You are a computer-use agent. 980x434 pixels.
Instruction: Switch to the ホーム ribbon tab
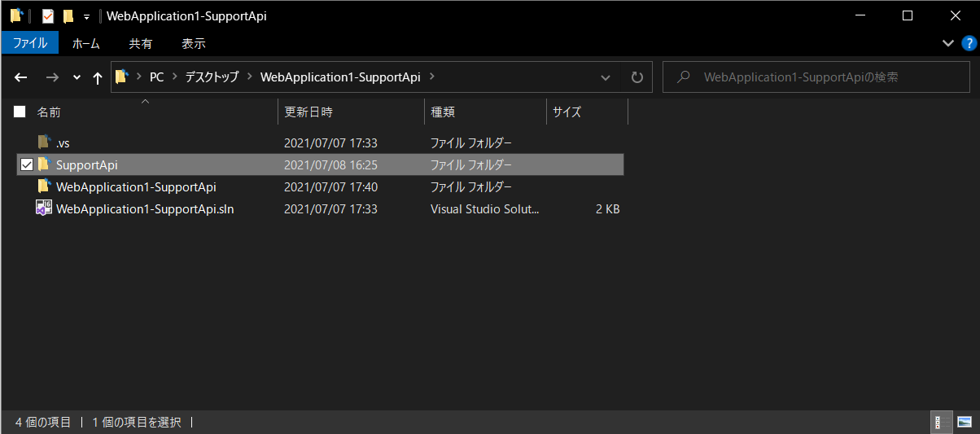[86, 43]
